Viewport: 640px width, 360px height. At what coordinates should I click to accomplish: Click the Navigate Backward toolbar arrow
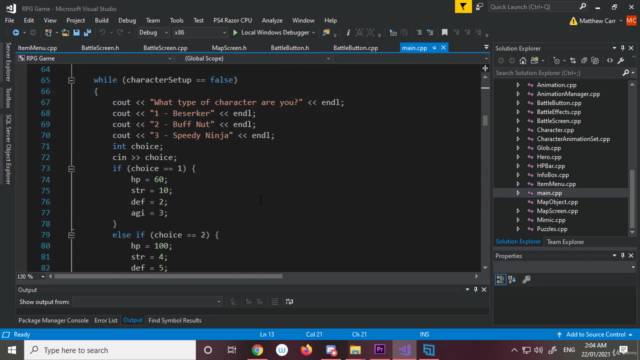click(16, 33)
